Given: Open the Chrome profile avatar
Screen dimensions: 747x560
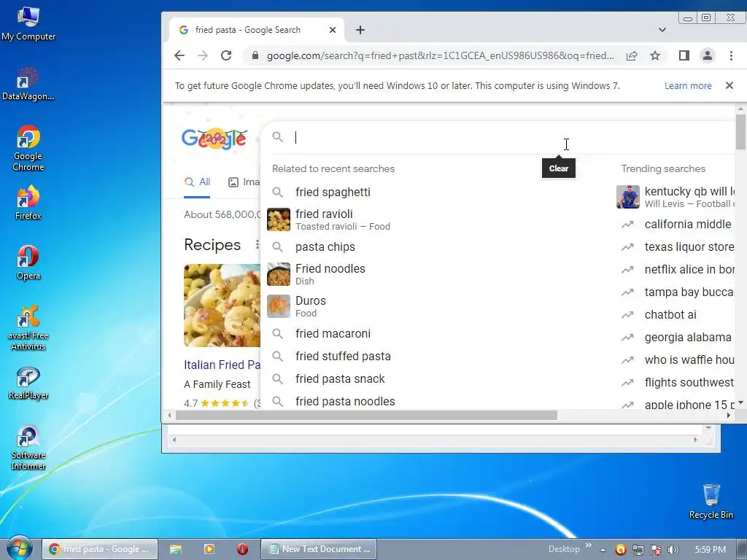Looking at the screenshot, I should point(708,55).
